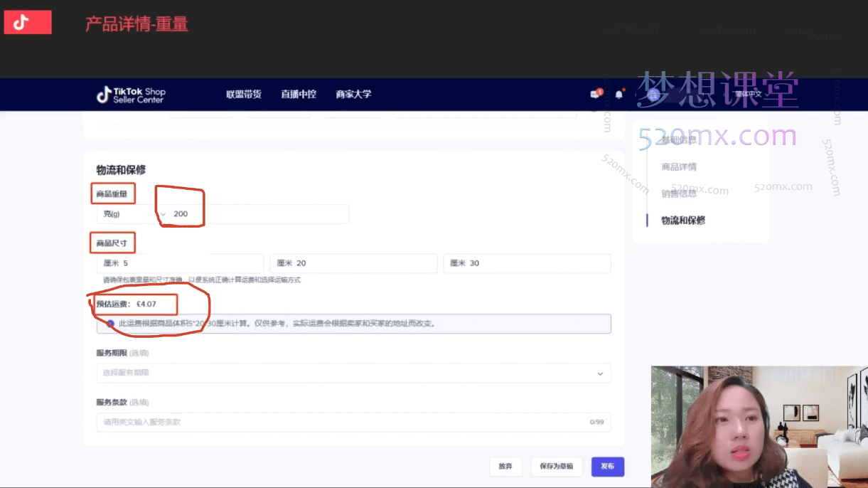This screenshot has width=868, height=488.
Task: Expand the 服务期限 warranty period dropdown
Action: pyautogui.click(x=353, y=373)
